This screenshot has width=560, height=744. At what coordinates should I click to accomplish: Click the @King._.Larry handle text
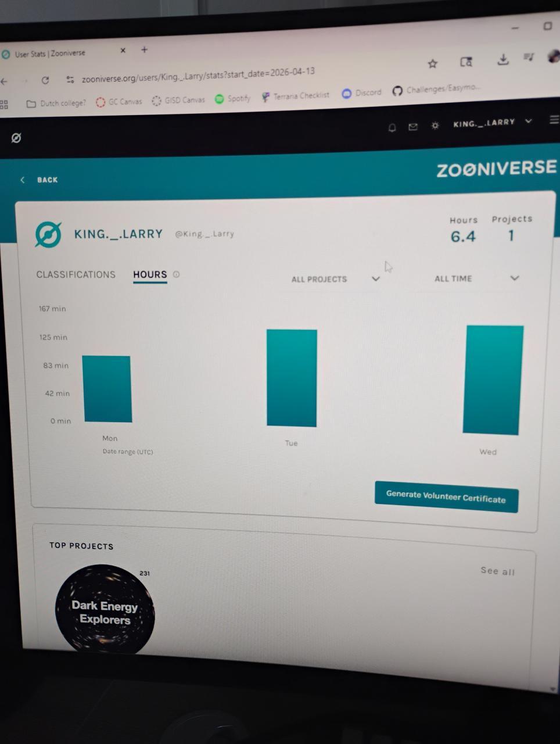point(204,234)
